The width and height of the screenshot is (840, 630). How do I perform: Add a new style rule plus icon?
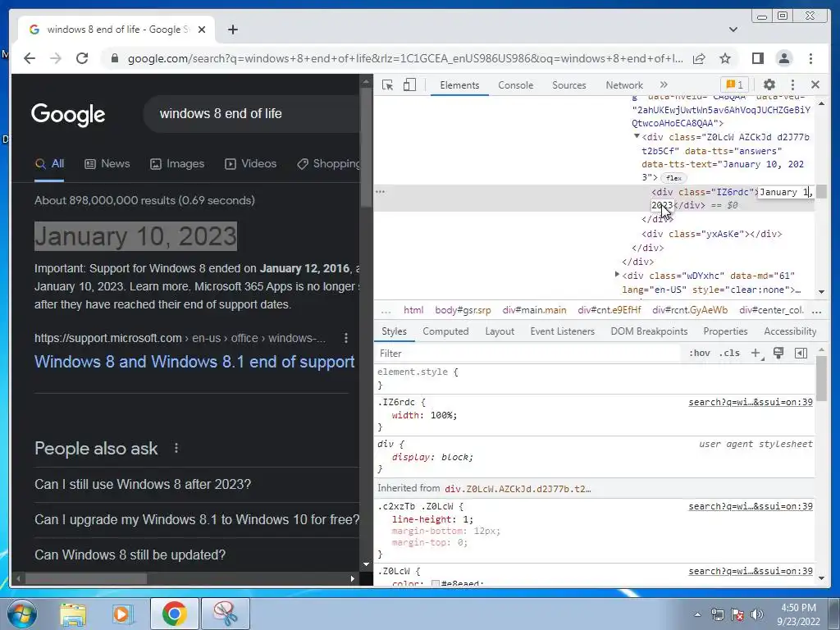(756, 353)
